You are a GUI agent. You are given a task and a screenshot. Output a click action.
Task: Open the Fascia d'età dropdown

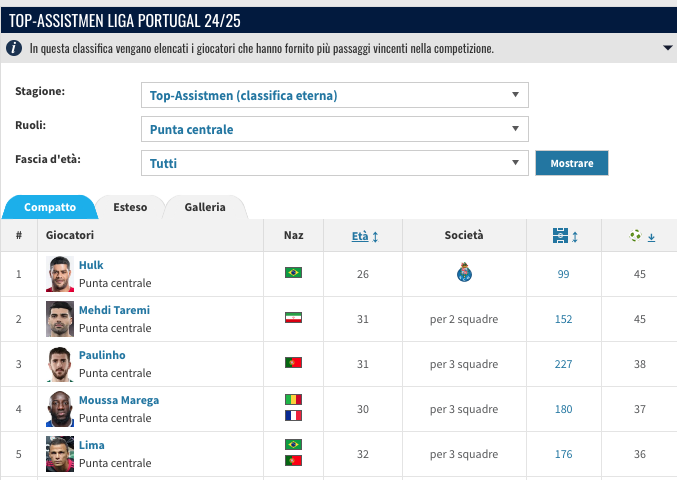pos(335,163)
